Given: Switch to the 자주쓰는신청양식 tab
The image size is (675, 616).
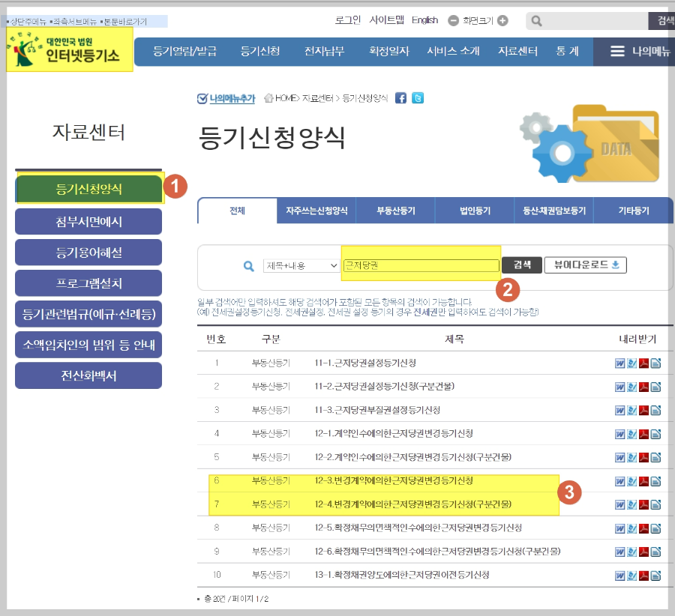Looking at the screenshot, I should point(316,210).
